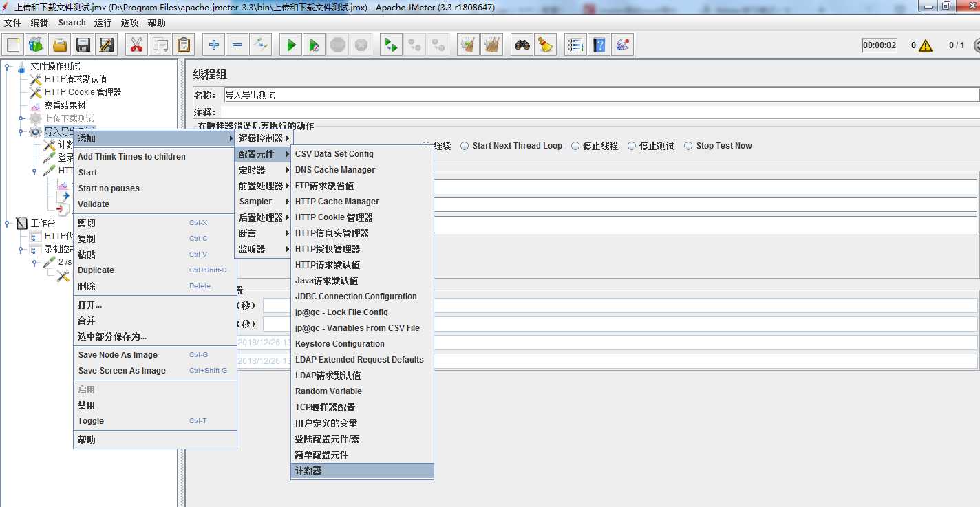This screenshot has height=507, width=980.
Task: Choose Save Node As Image
Action: pyautogui.click(x=155, y=355)
